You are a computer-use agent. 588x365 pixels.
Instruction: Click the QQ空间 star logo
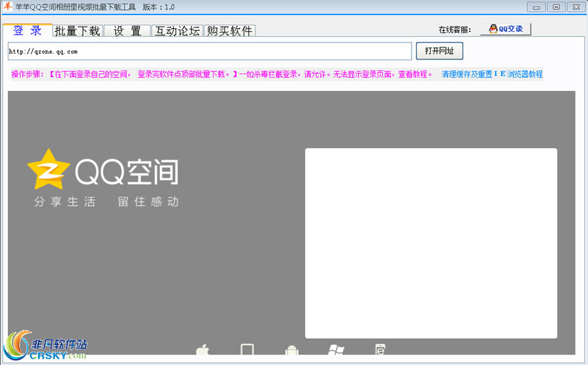(48, 169)
